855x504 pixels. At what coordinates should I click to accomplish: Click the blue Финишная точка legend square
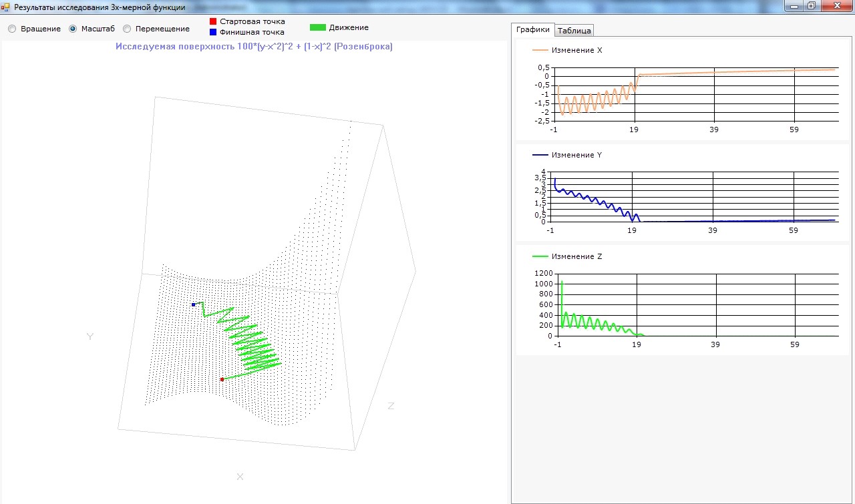(x=213, y=31)
